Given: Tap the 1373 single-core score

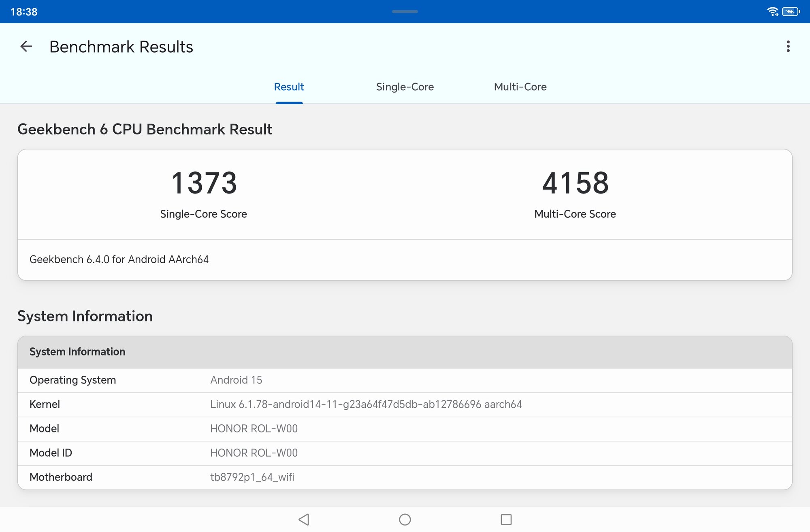Looking at the screenshot, I should pos(204,183).
